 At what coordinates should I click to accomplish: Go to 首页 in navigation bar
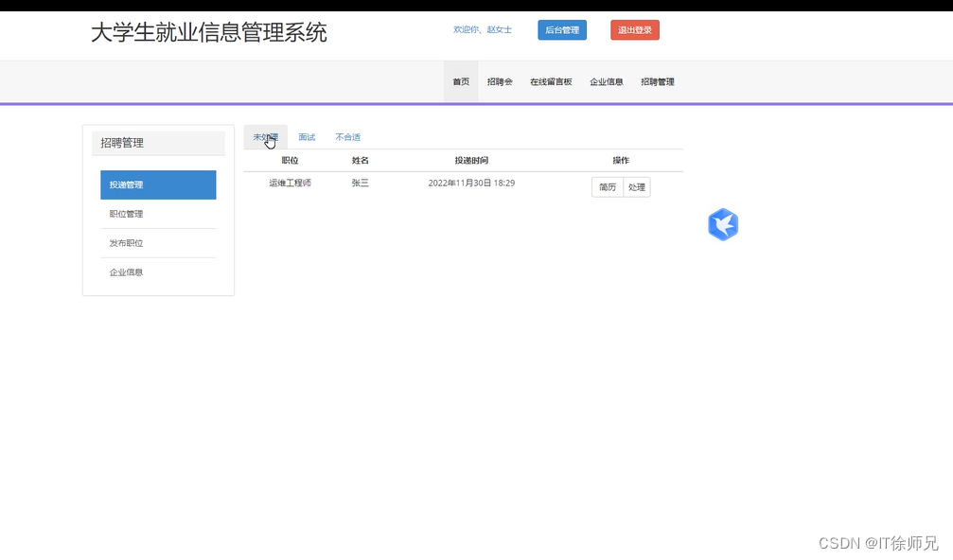[x=461, y=81]
